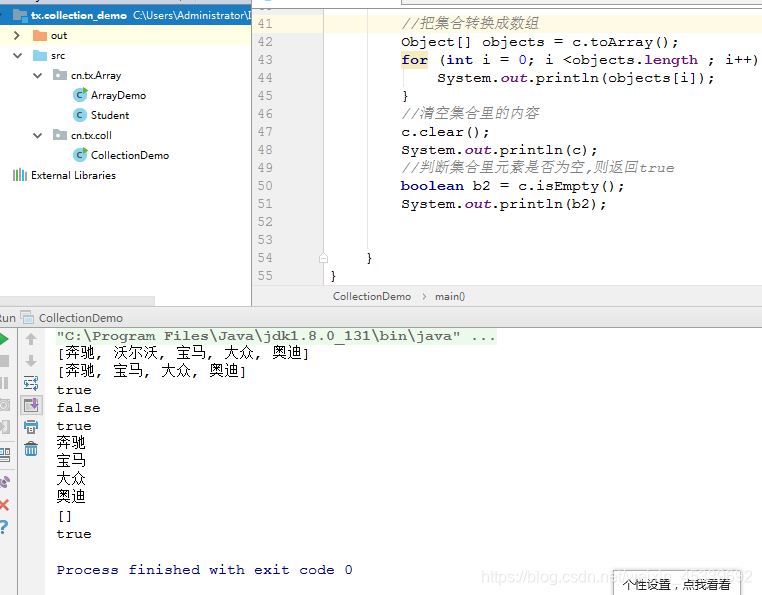This screenshot has height=595, width=762.
Task: Click the 'for' keyword on line 43
Action: [415, 60]
